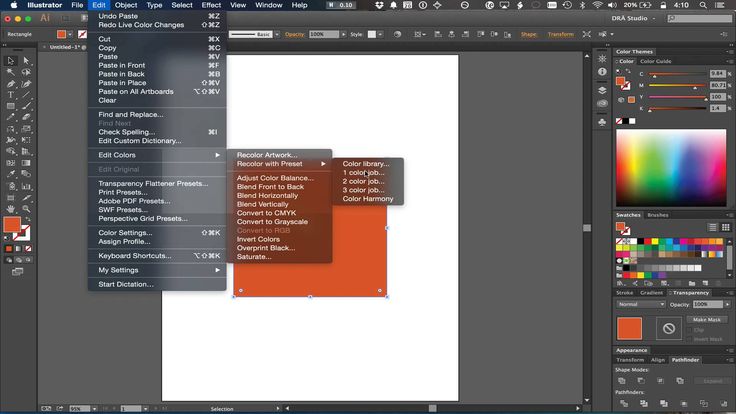Click the Intersect shape mode icon

660,381
